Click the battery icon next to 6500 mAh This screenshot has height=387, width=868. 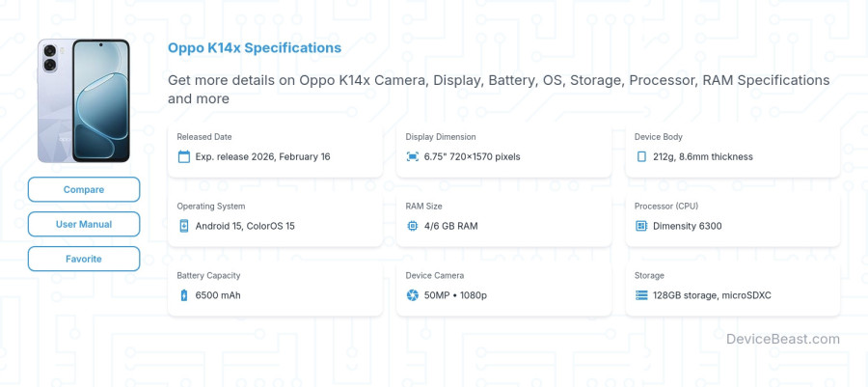click(x=184, y=295)
